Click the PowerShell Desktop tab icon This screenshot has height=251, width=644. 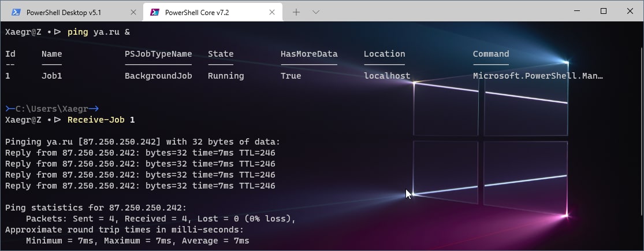[16, 12]
